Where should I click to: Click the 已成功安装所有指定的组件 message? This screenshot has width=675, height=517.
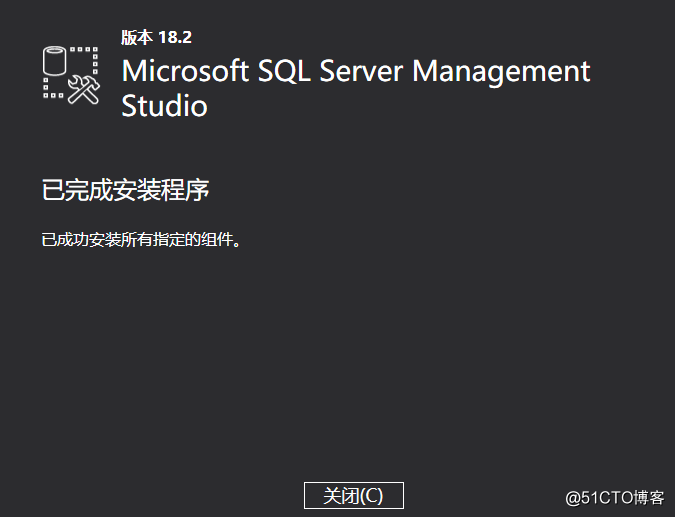pyautogui.click(x=141, y=239)
